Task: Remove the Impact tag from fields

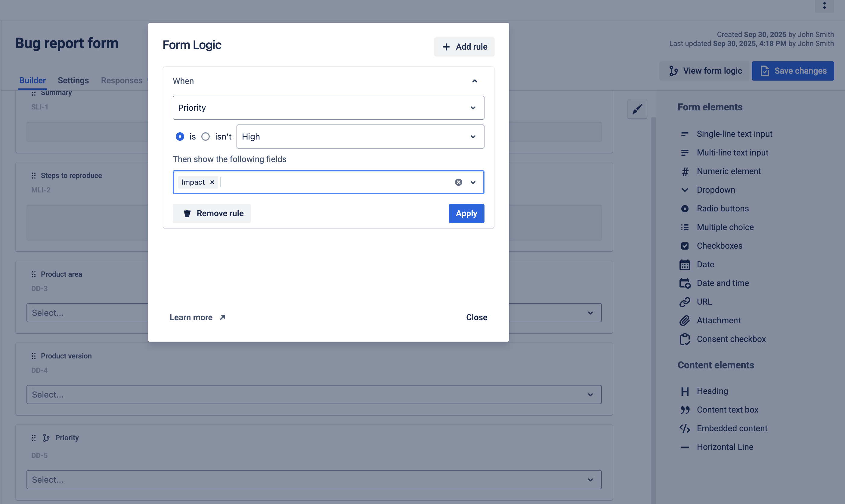Action: tap(212, 182)
